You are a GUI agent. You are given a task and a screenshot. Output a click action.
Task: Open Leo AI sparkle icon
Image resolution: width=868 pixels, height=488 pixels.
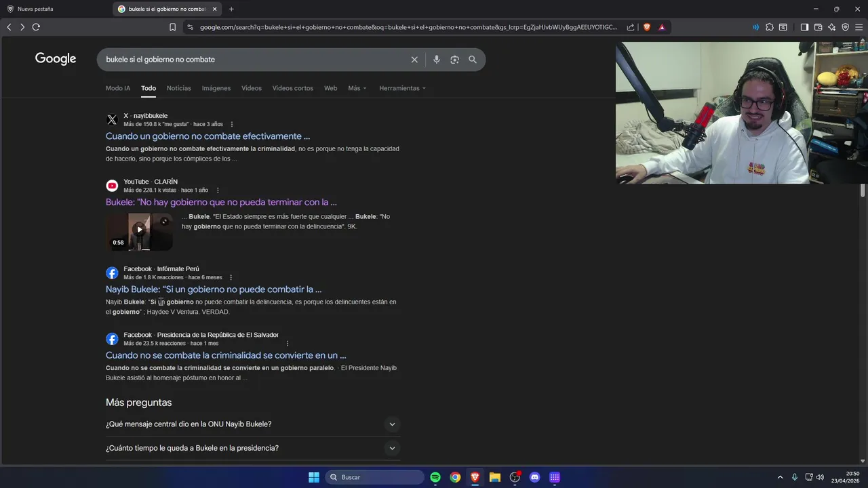click(831, 27)
